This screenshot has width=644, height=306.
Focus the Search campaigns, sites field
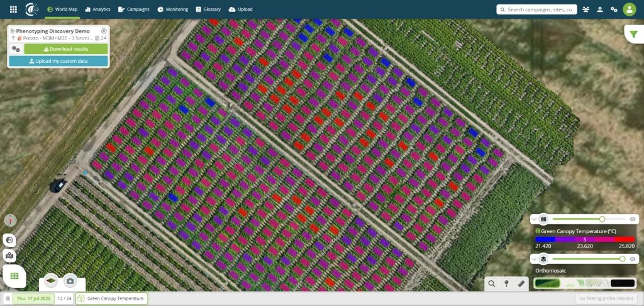pos(536,9)
